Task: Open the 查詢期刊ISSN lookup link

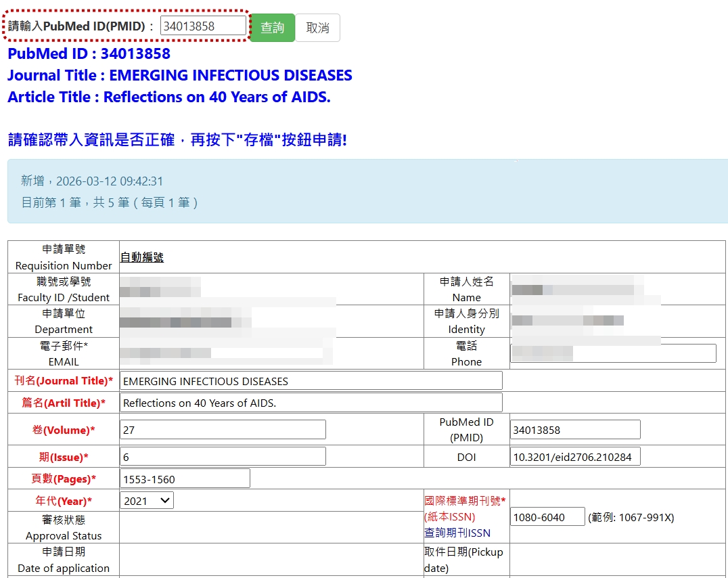Action: pos(457,533)
